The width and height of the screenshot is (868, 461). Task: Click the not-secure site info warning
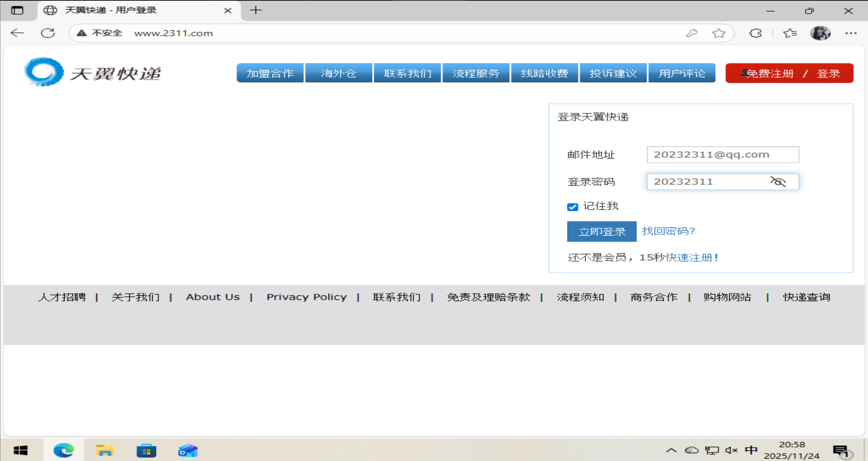pos(100,33)
